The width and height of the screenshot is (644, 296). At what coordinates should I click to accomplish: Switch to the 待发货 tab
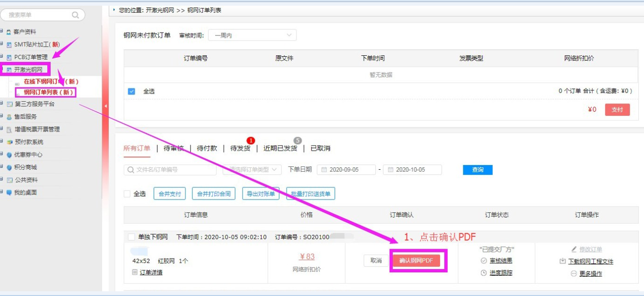[240, 148]
